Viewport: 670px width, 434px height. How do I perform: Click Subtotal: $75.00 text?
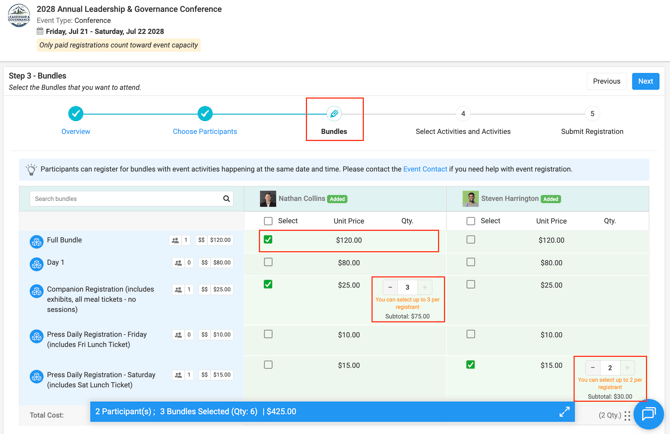click(x=407, y=317)
